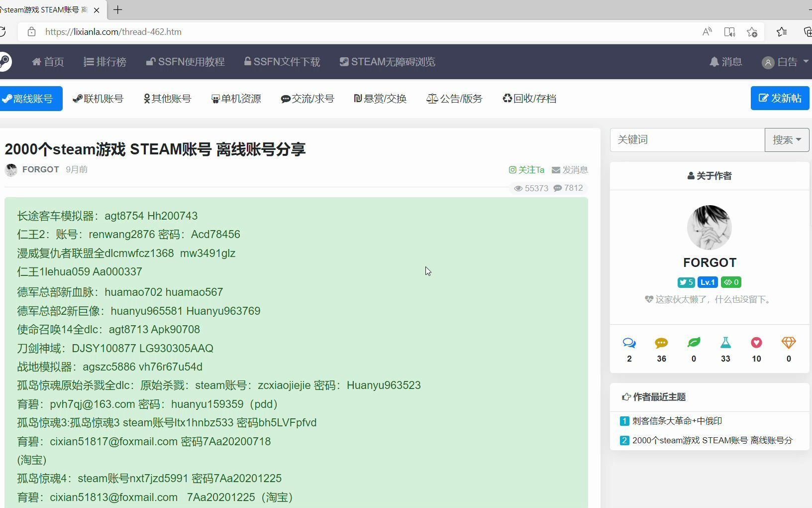Open the STEAM无障碍浏览 link

[x=387, y=62]
